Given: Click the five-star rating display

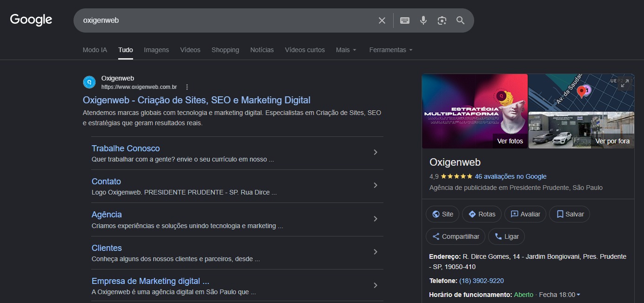Looking at the screenshot, I should pyautogui.click(x=456, y=176).
